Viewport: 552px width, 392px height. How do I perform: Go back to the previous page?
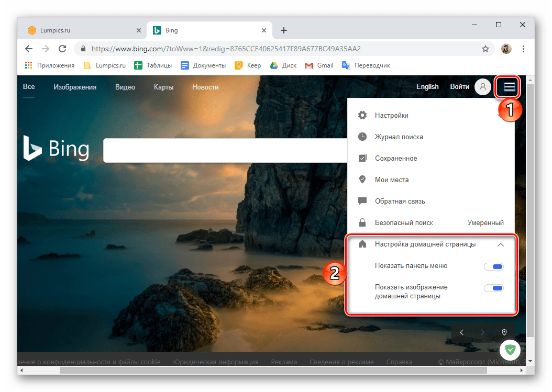click(x=29, y=49)
